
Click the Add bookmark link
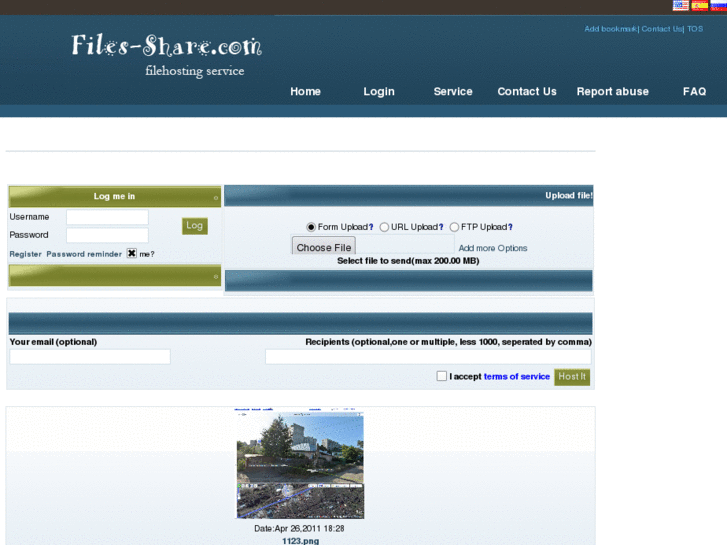tap(611, 29)
